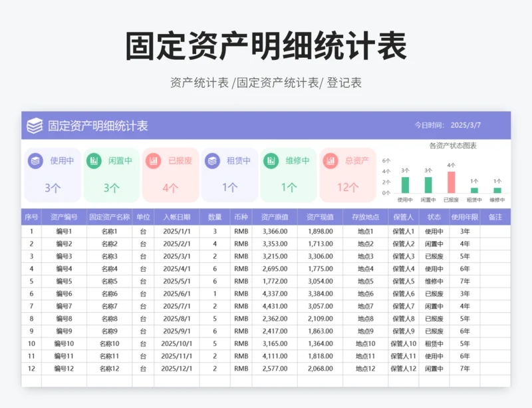Click the 维修中 bar in chart

tap(497, 190)
